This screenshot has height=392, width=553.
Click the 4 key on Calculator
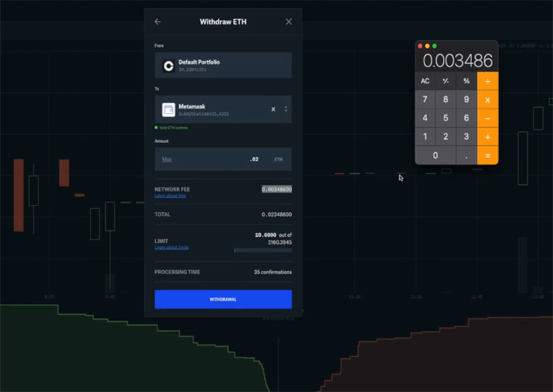point(425,118)
